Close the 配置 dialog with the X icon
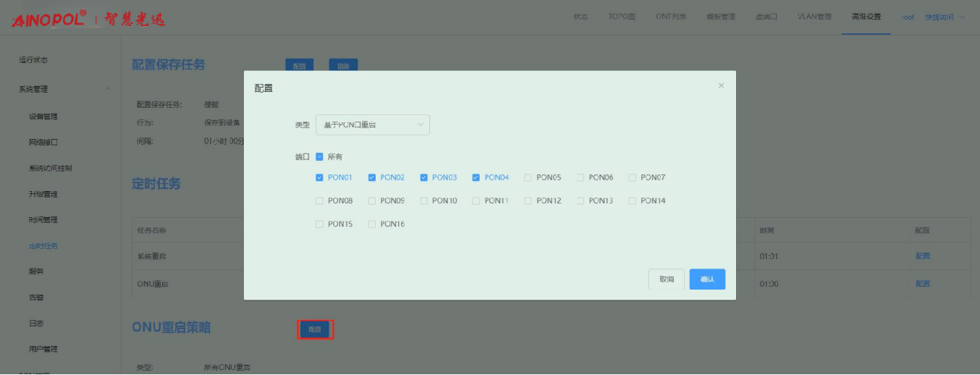This screenshot has width=980, height=375. point(721,86)
